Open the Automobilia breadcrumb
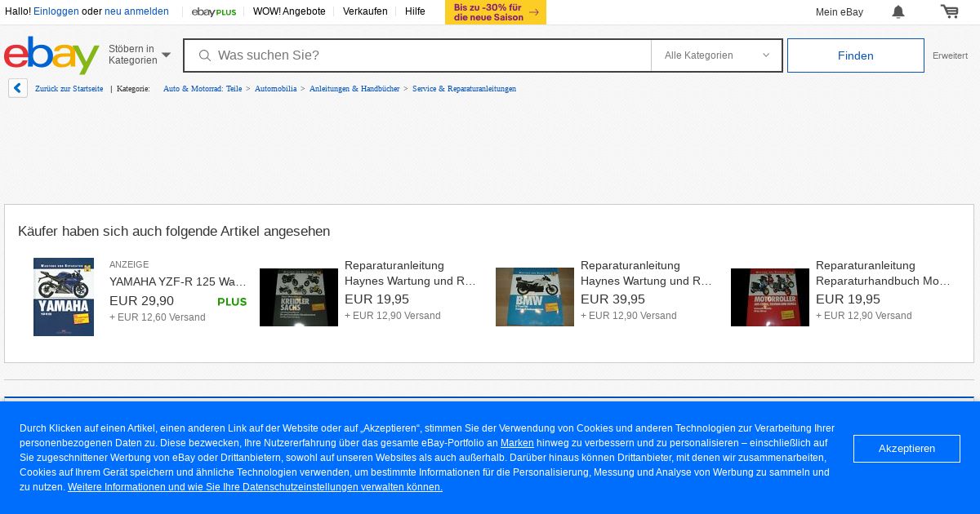 coord(275,88)
